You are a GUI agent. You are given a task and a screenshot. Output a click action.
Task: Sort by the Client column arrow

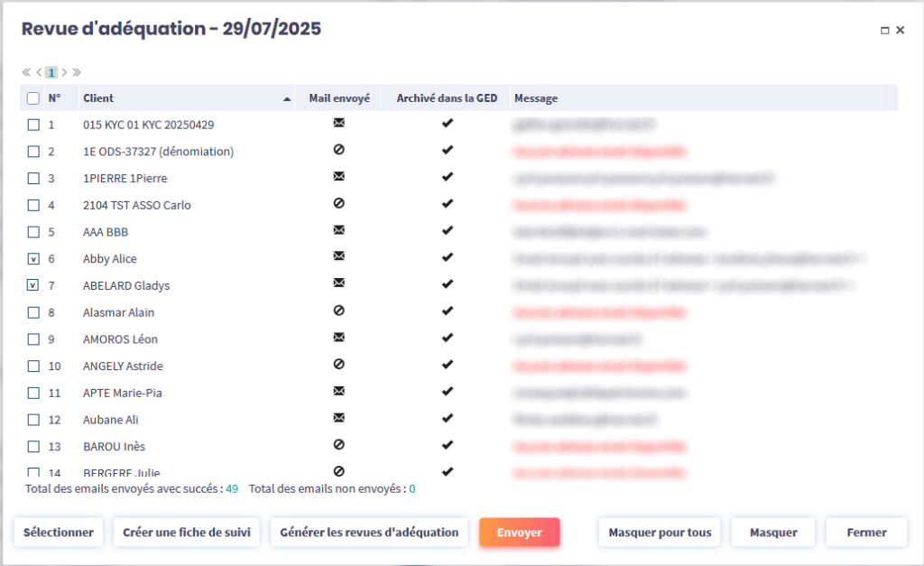point(287,98)
